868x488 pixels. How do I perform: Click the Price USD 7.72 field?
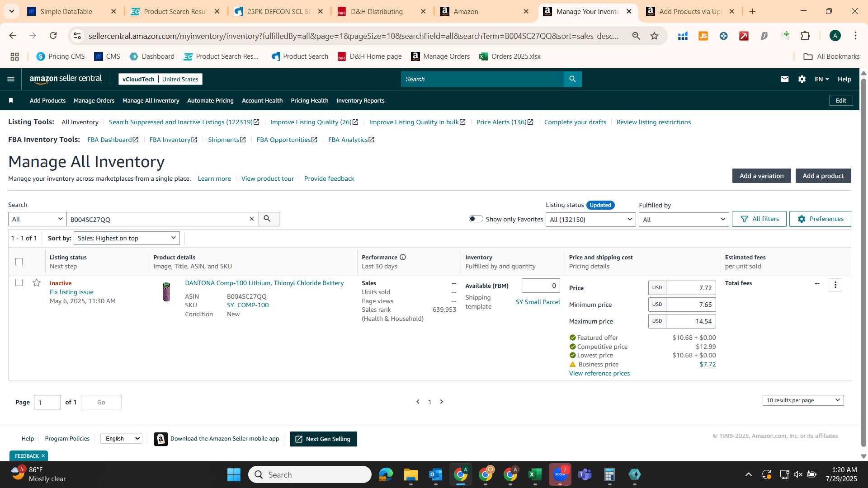point(690,288)
